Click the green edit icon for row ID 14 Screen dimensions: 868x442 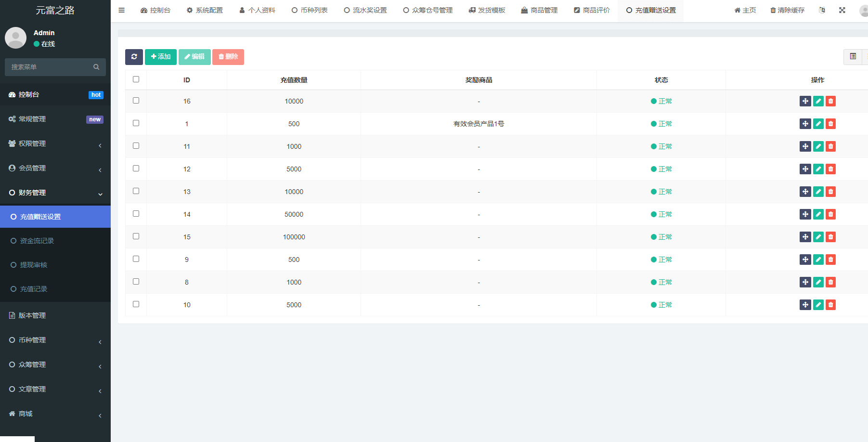point(818,214)
